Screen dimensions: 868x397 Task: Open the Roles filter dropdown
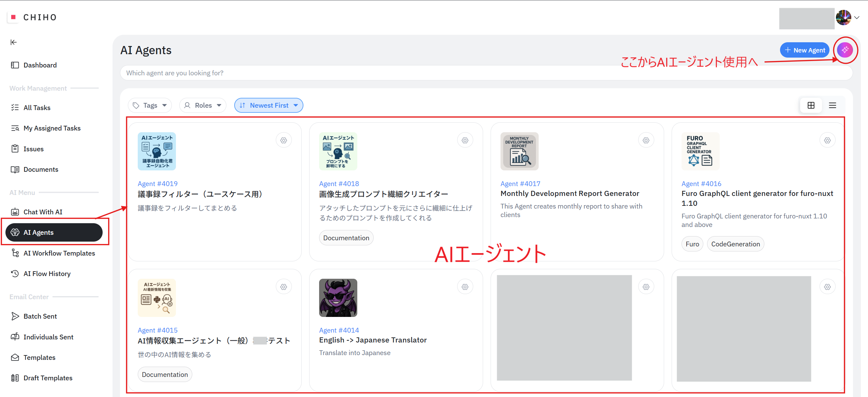point(203,105)
